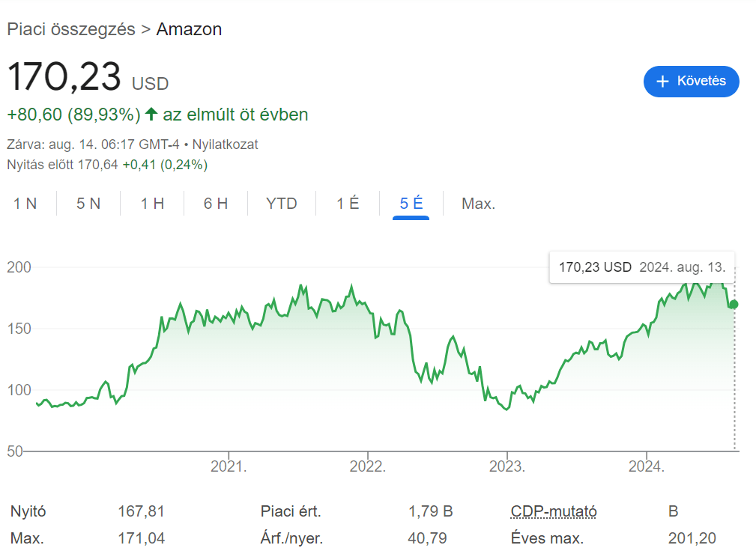Screen dimensions: 756x548
Task: Open the YTD performance view
Action: (281, 203)
